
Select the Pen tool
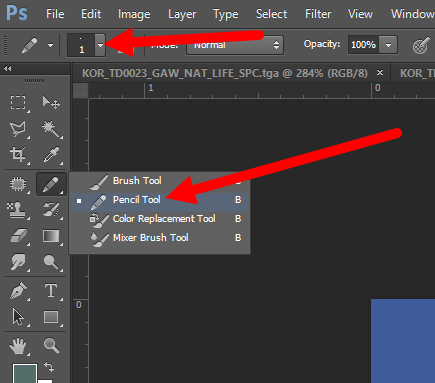(x=18, y=291)
